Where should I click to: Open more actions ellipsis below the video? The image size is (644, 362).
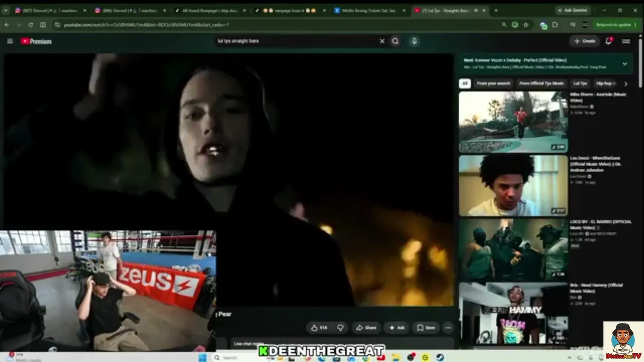(448, 328)
